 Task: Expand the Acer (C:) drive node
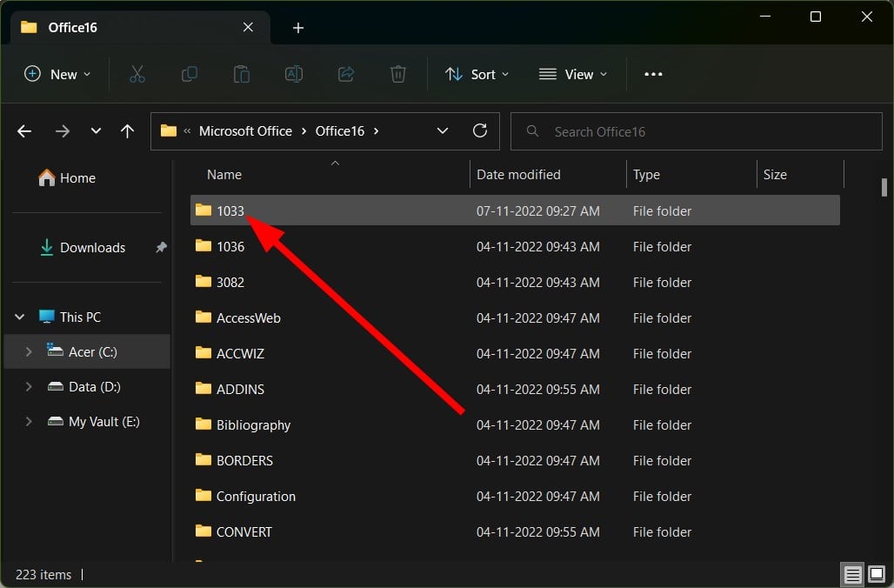coord(29,352)
